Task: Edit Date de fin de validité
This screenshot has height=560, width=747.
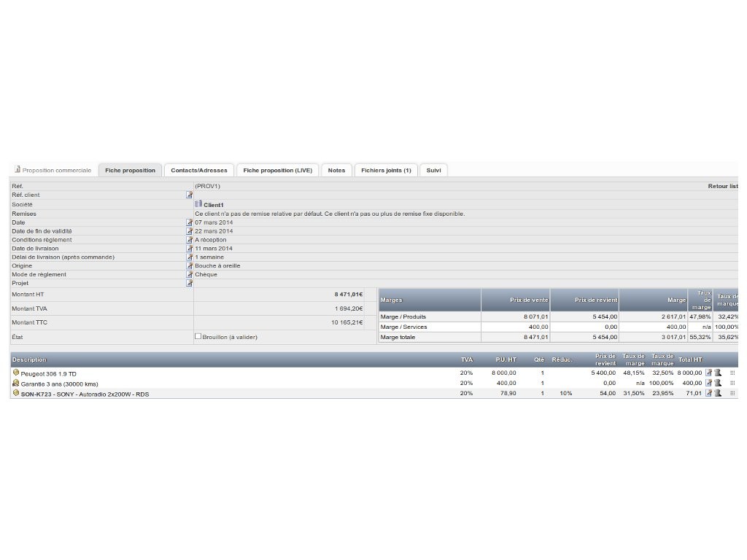Action: pos(189,231)
